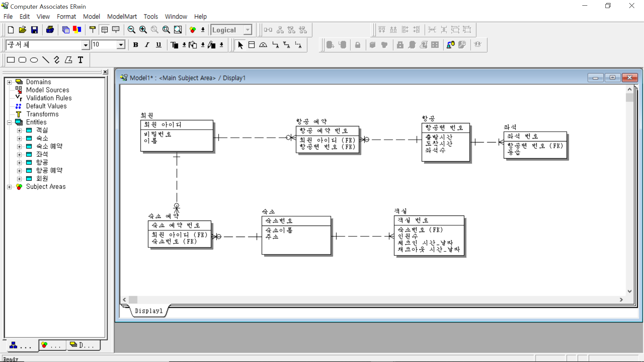Toggle underline formatting
The height and width of the screenshot is (362, 644).
click(x=159, y=45)
